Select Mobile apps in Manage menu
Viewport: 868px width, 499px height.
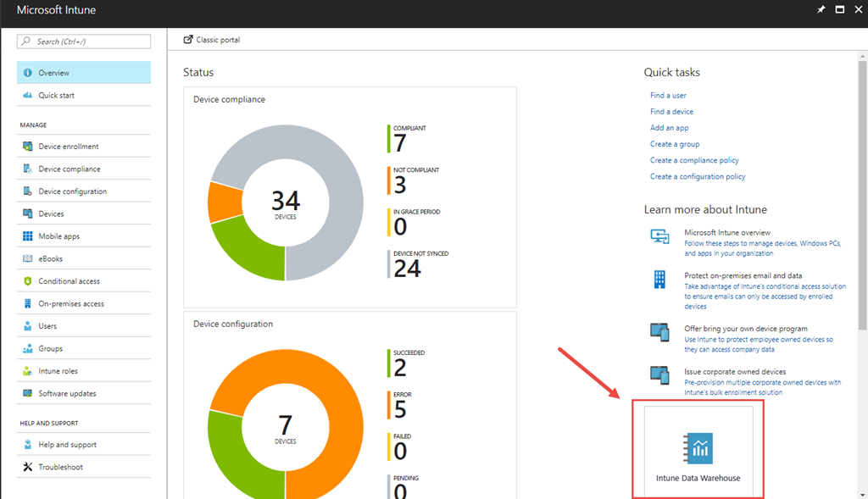point(84,236)
